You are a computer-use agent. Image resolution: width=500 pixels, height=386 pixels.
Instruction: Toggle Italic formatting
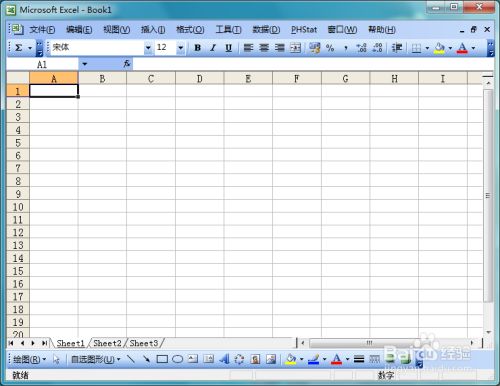click(x=213, y=48)
